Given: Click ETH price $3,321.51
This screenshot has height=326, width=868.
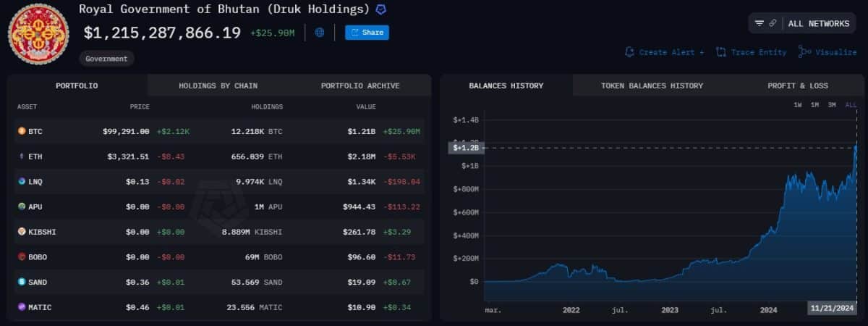Looking at the screenshot, I should 128,156.
